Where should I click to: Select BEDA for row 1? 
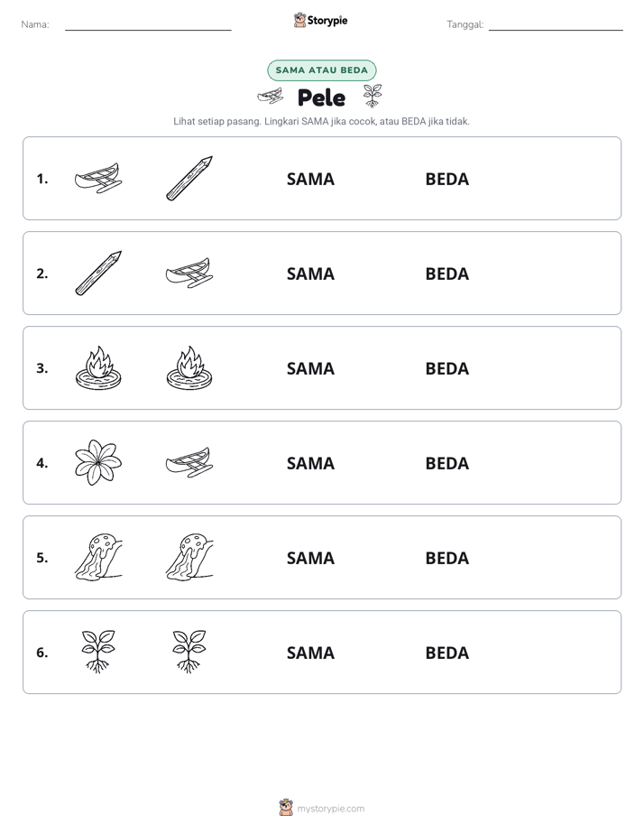pos(446,180)
